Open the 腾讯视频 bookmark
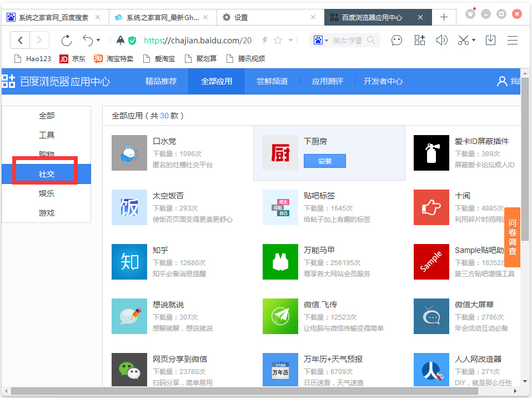 pos(245,59)
